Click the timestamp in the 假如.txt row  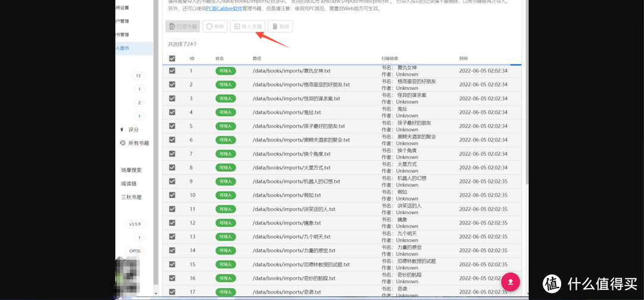(x=484, y=195)
